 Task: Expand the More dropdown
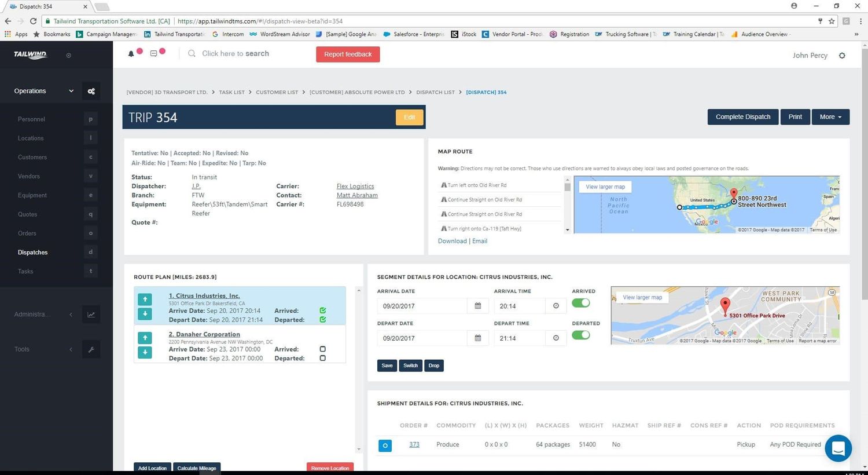tap(830, 116)
